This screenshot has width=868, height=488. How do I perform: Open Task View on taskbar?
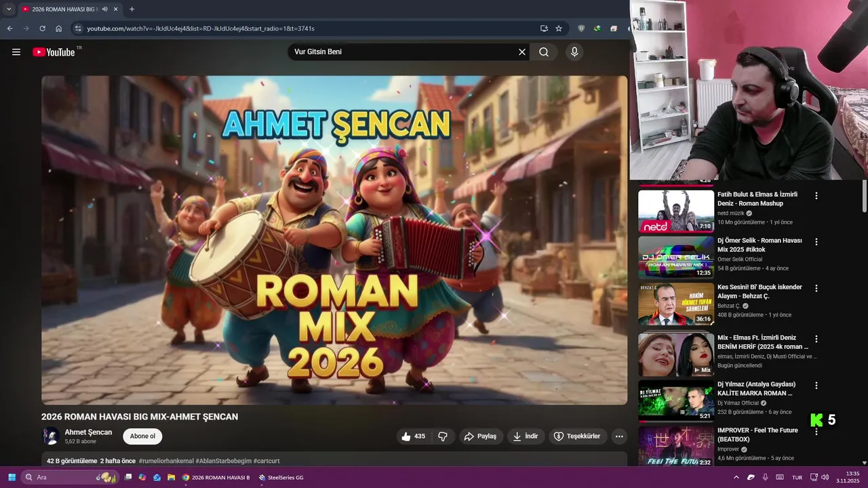pyautogui.click(x=128, y=477)
